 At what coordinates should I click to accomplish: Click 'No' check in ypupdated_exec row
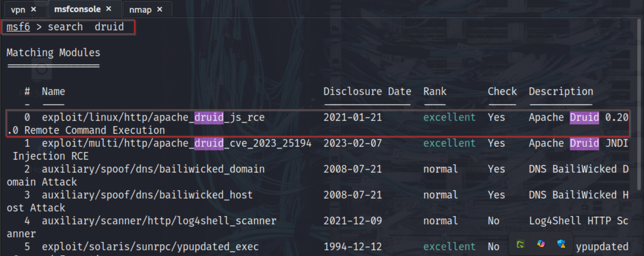click(493, 247)
